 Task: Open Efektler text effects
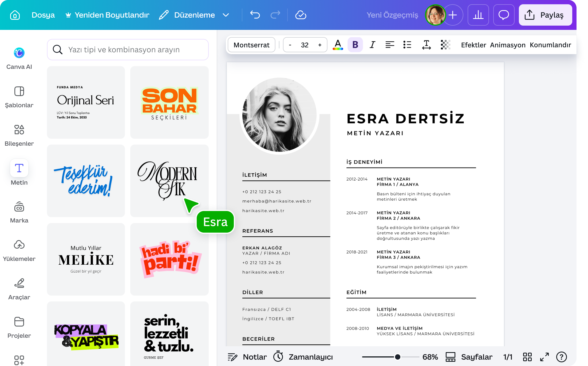tap(473, 45)
